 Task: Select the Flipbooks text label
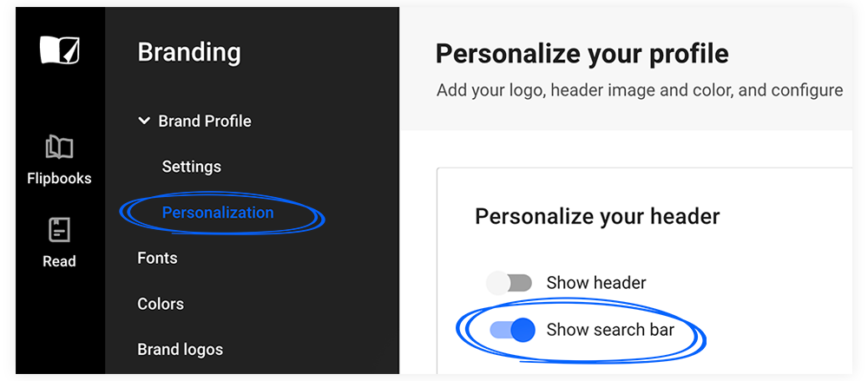59,178
